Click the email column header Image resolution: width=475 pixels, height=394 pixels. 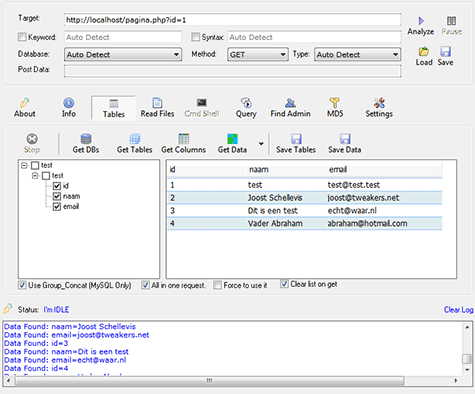384,170
